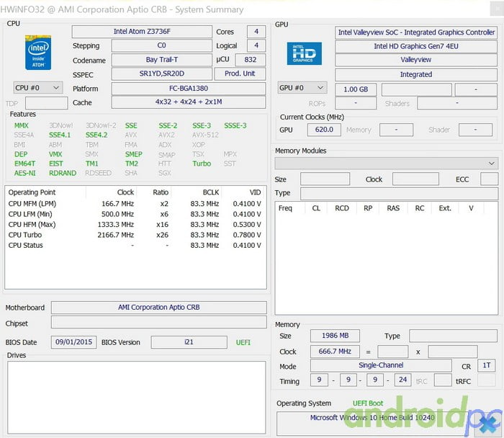
Task: Click the SSSE-3 feature flag
Action: 235,126
